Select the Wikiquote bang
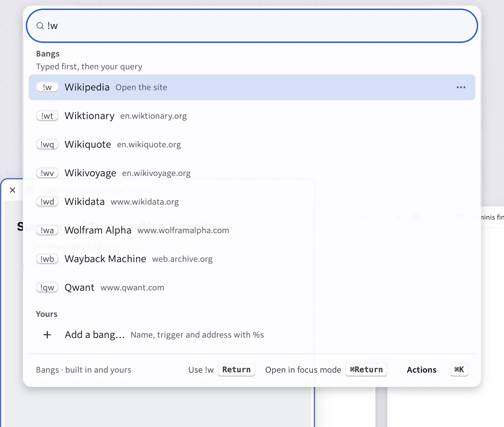Viewport: 504px width, 427px height. [x=252, y=144]
